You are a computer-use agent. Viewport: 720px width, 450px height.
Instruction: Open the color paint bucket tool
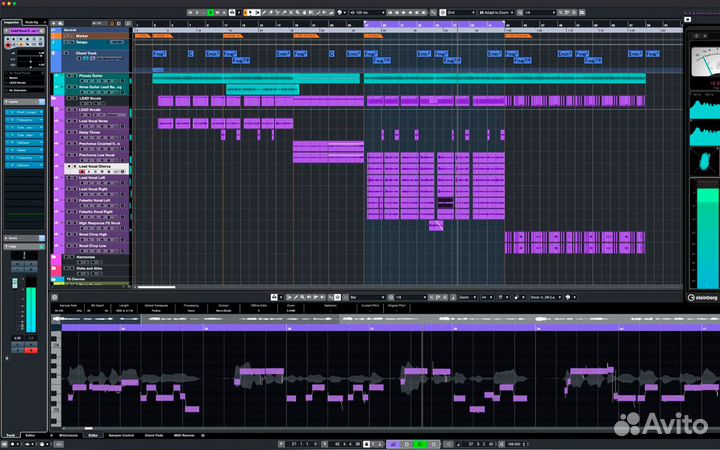coord(339,13)
